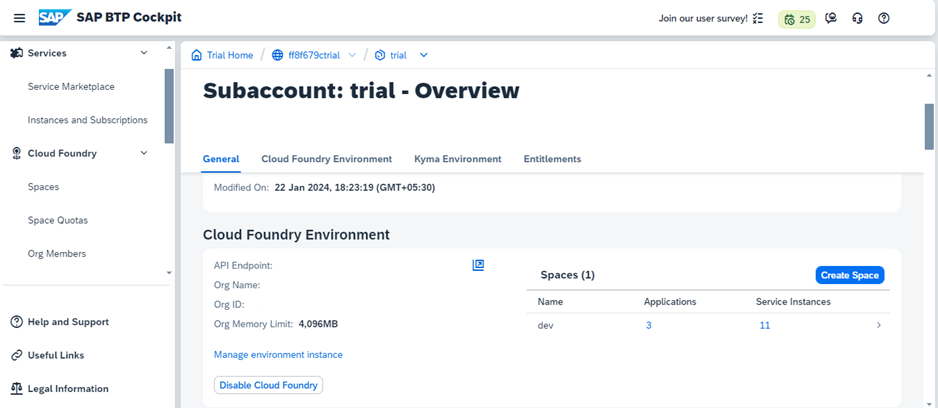This screenshot has height=408, width=938.
Task: Click the Useful Links chain icon
Action: pyautogui.click(x=17, y=355)
